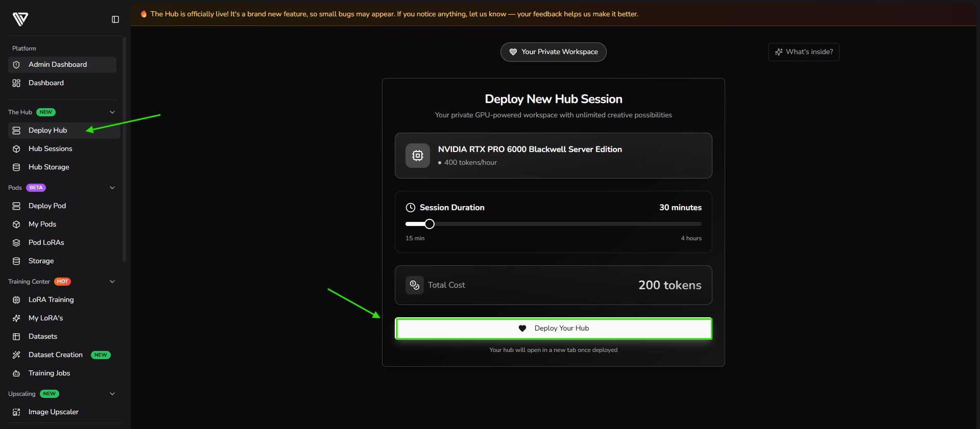Toggle the sidebar collapse icon
This screenshot has width=980, height=429.
115,19
